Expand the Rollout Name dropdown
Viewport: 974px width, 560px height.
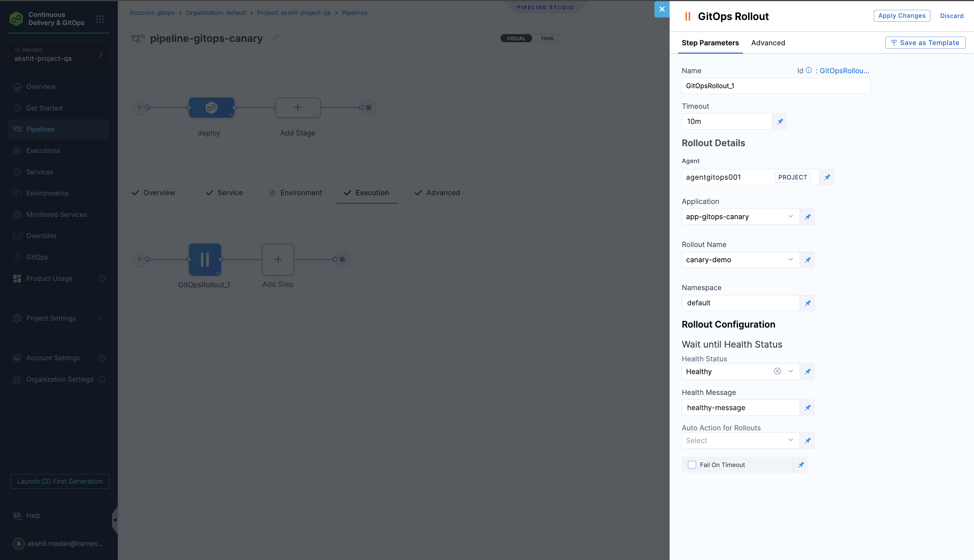point(791,260)
